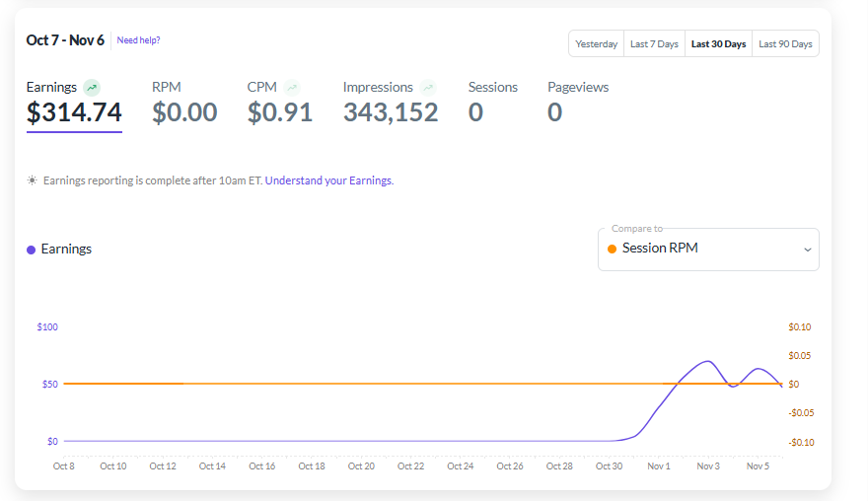
Task: Click the CPM trend arrow icon
Action: (292, 88)
